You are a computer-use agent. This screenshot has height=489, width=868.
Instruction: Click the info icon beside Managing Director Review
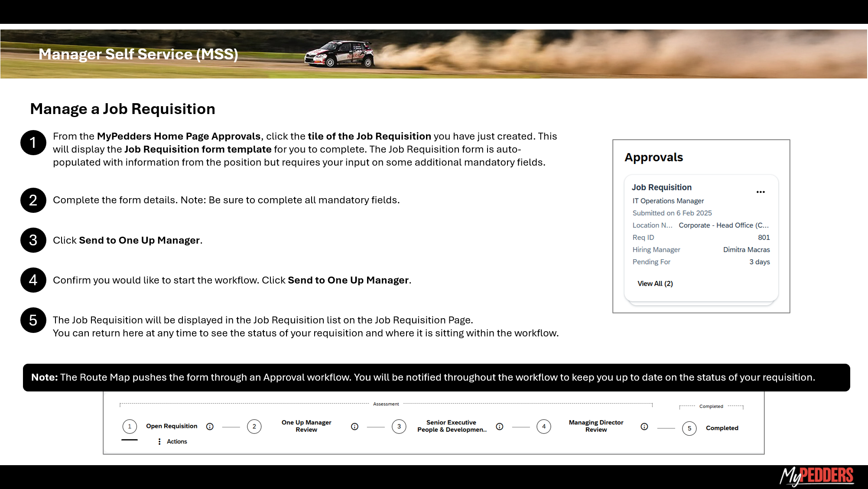pyautogui.click(x=644, y=427)
